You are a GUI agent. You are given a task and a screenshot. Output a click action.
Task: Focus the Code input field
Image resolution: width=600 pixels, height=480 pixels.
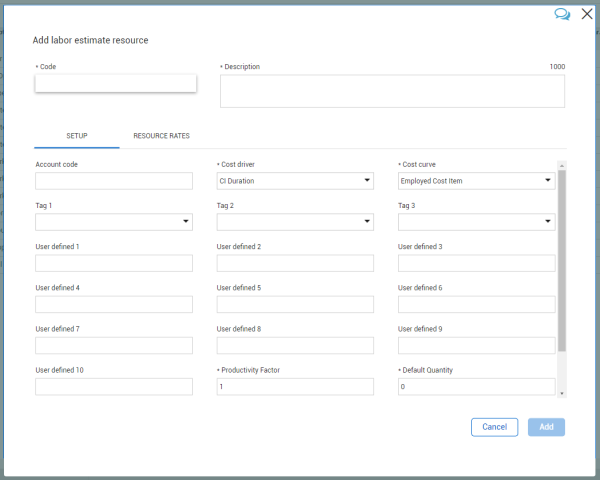click(116, 83)
